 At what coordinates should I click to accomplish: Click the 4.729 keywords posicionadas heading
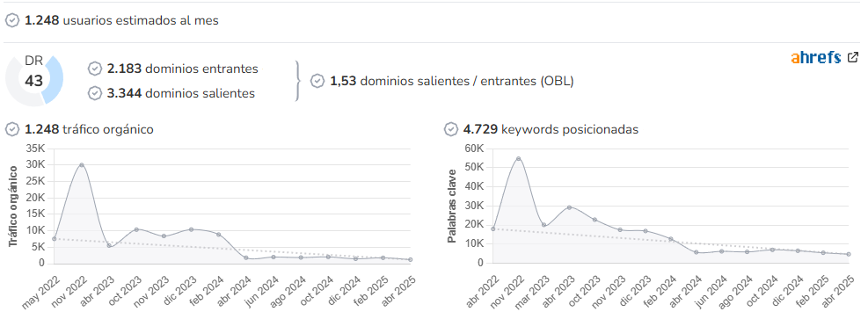point(551,129)
